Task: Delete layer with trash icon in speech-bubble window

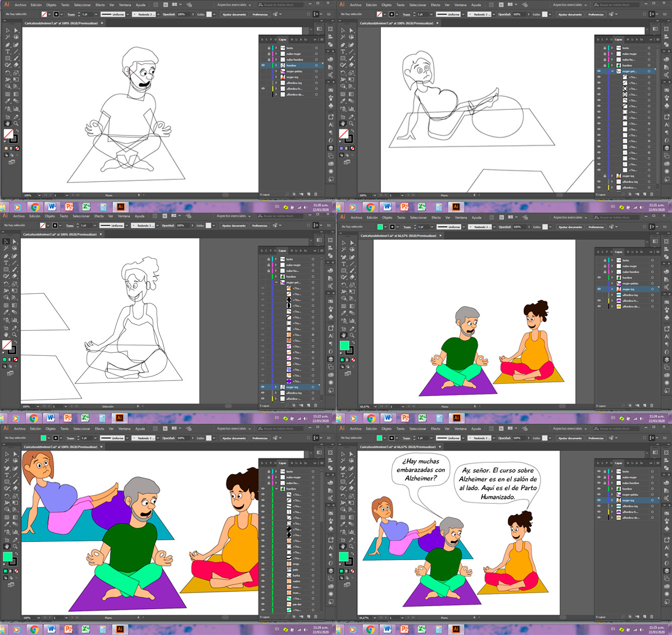Action: coord(651,617)
